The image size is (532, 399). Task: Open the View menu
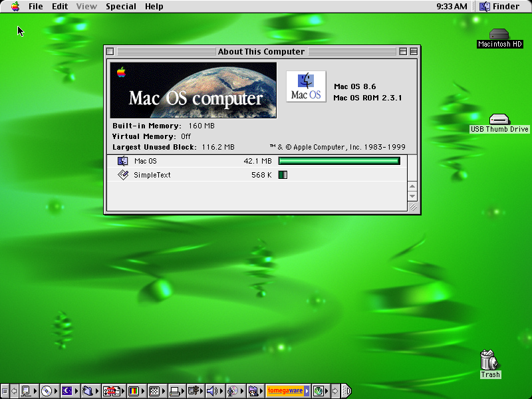pyautogui.click(x=86, y=7)
